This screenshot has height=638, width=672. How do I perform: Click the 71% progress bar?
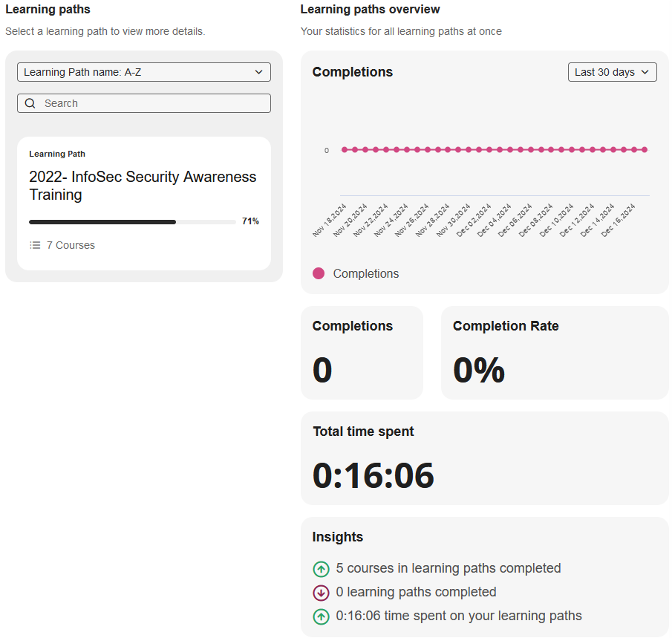[x=131, y=221]
